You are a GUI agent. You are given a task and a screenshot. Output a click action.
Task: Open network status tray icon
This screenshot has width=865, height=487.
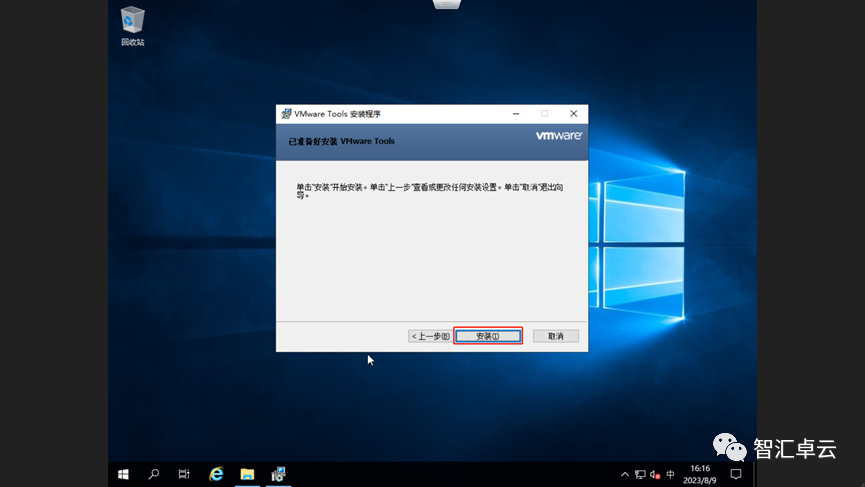[640, 474]
